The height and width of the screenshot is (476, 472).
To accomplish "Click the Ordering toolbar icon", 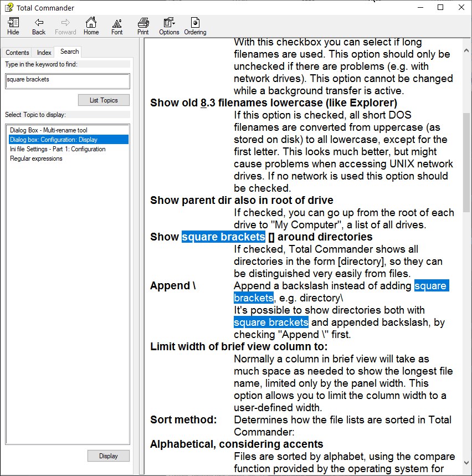I will pos(195,26).
